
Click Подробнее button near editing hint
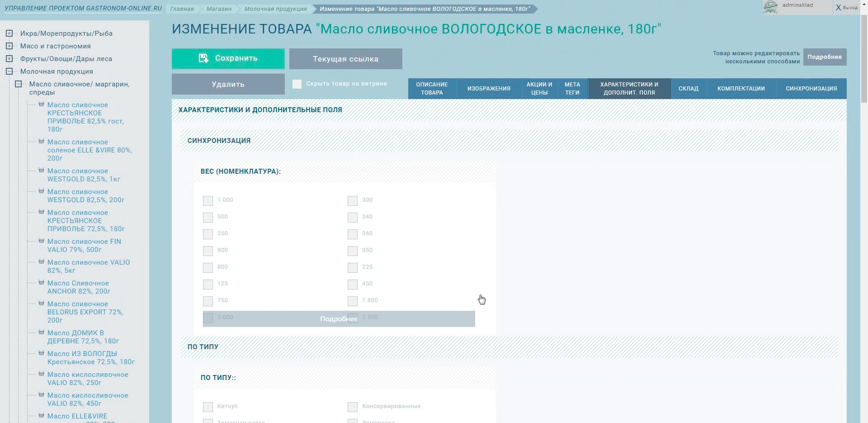tap(825, 57)
